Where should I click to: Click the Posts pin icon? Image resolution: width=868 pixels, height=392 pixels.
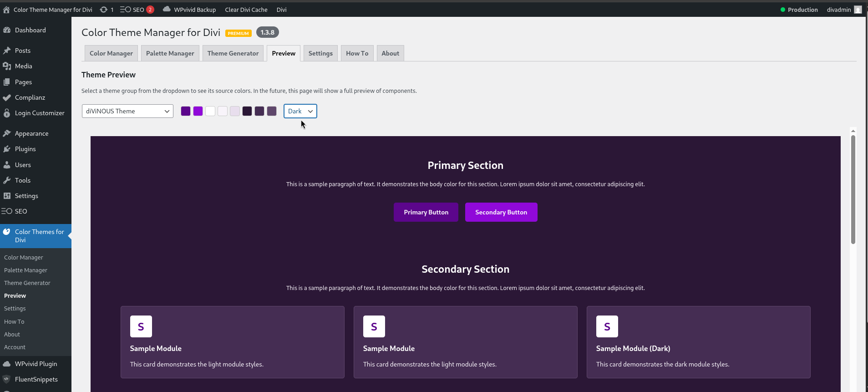pos(7,51)
